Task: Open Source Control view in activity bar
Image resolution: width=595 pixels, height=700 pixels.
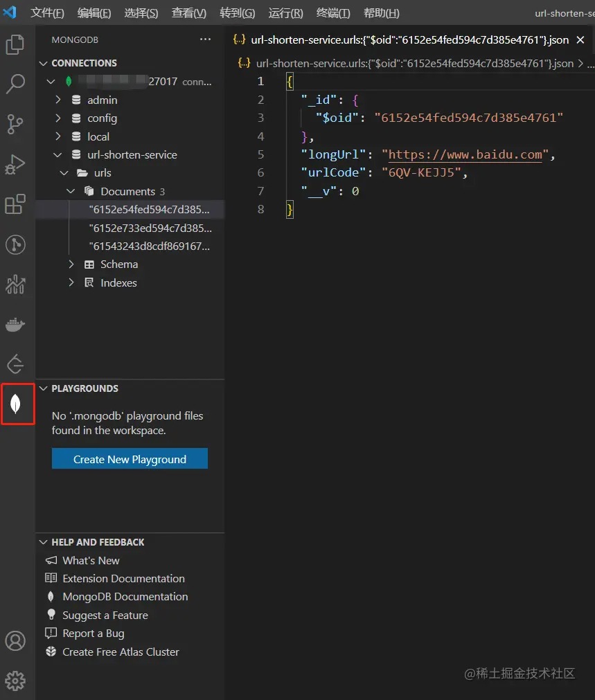Action: pos(15,124)
